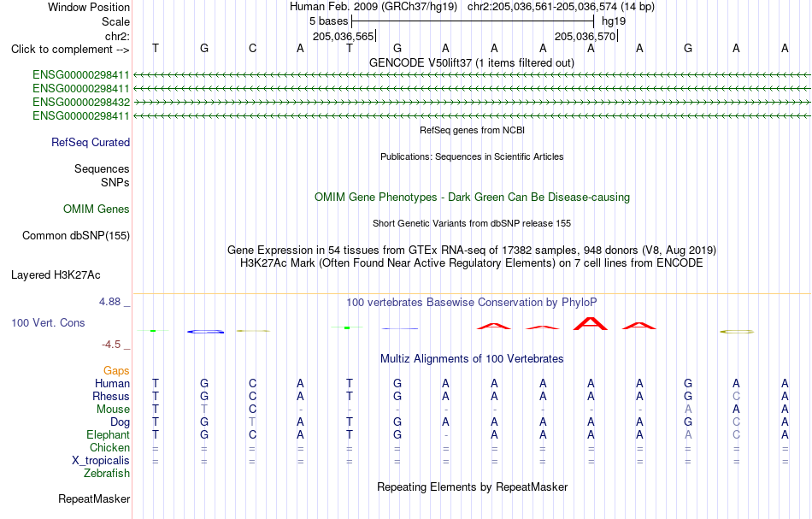Click the 'RefSeq genes from NCBI' title

click(472, 131)
